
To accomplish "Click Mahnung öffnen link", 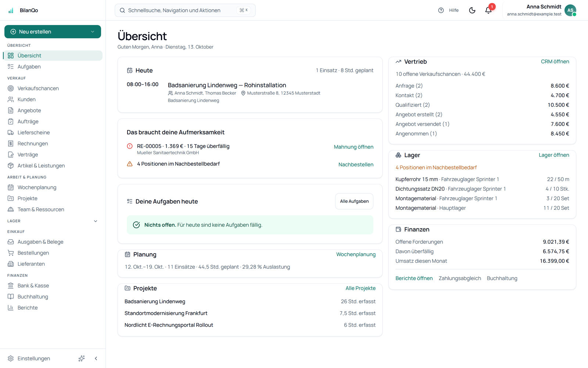I will pos(354,147).
